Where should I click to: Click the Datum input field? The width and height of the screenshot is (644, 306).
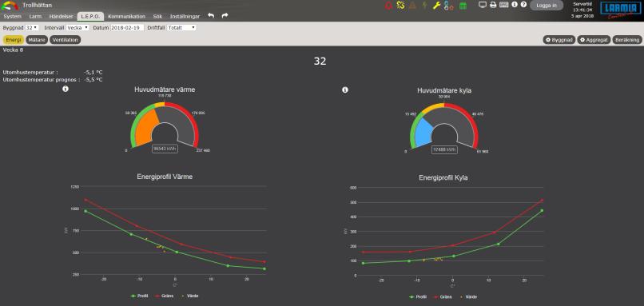(x=127, y=27)
